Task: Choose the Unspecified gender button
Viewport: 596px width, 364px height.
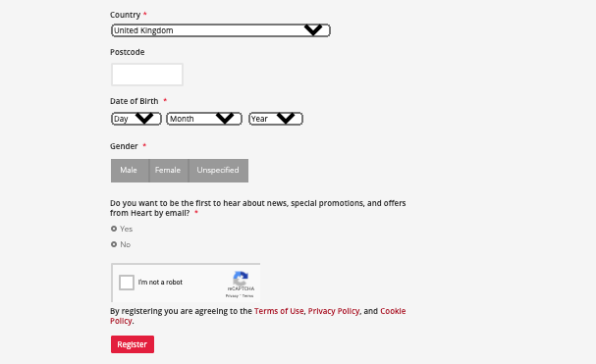Action: 218,170
